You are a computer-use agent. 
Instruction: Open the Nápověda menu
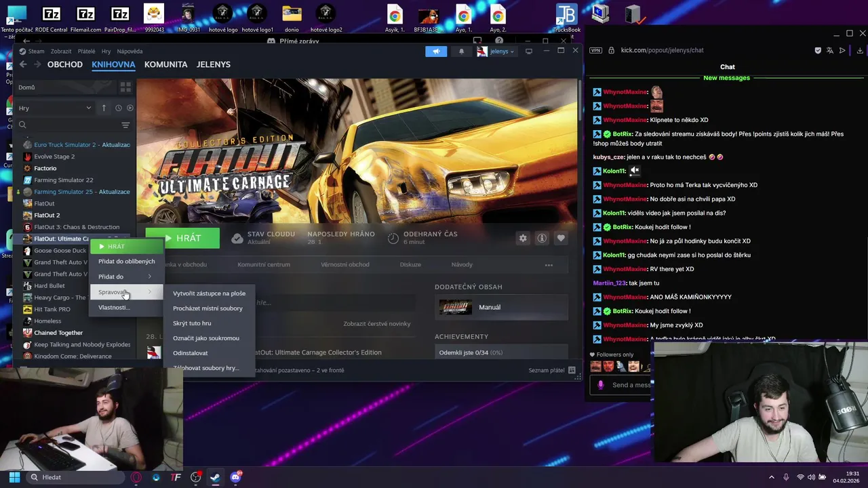[130, 52]
